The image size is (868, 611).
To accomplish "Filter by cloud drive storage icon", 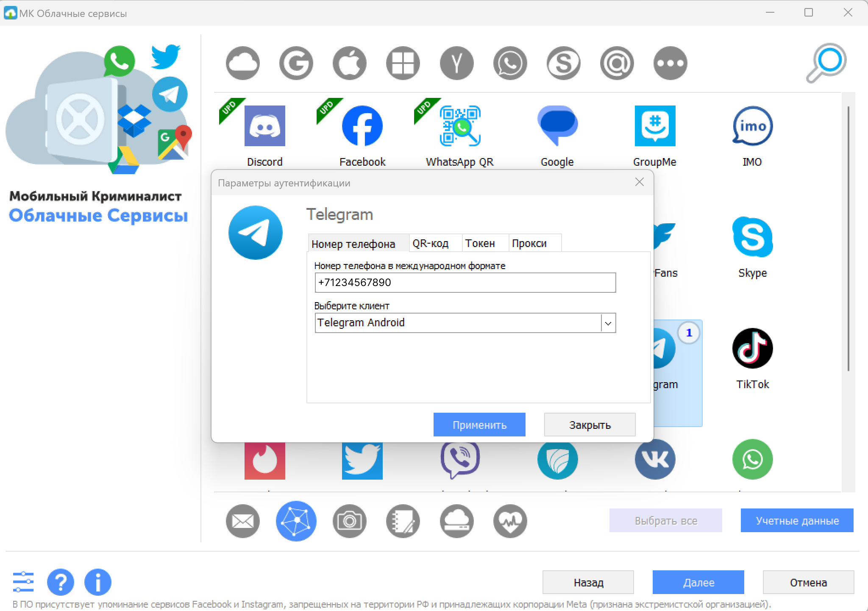I will (456, 521).
